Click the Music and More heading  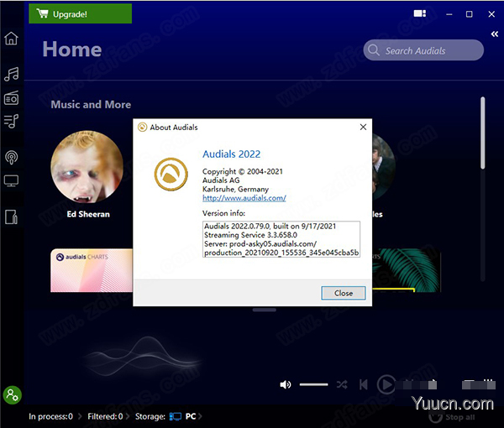coord(91,104)
